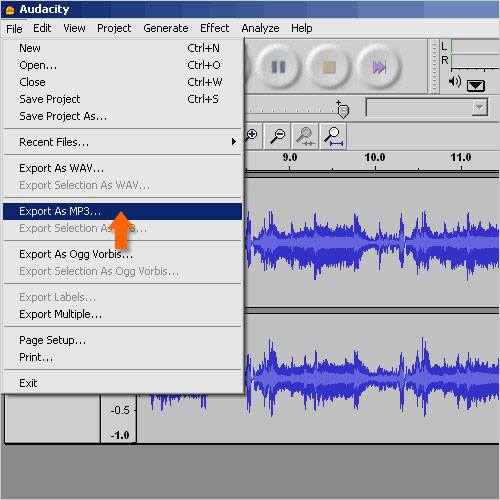500x500 pixels.
Task: Click the 10.0 mark on the timeline ruler
Action: [375, 157]
